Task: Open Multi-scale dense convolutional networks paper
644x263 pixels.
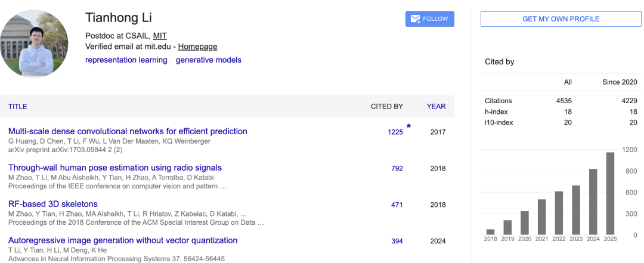Action: (x=128, y=131)
